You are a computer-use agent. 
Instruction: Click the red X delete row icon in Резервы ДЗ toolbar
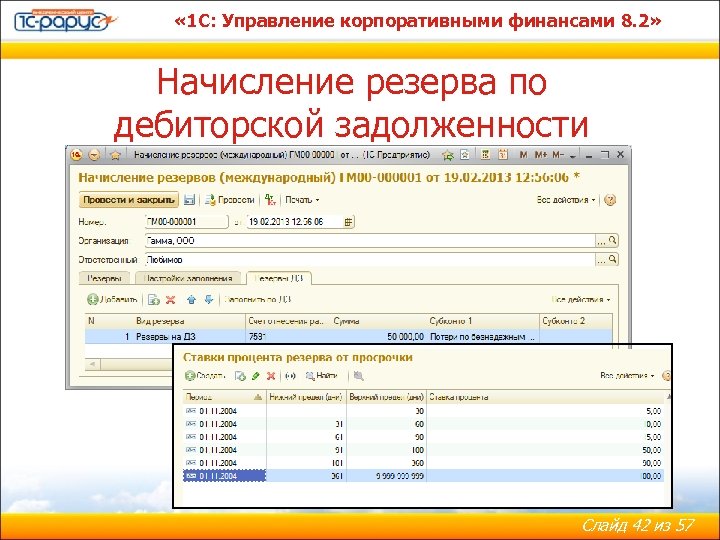pos(170,300)
